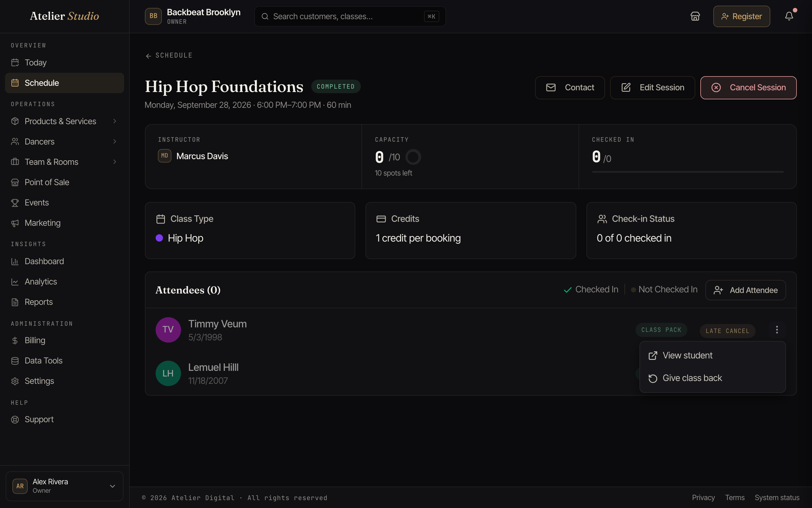Viewport: 812px width, 508px height.
Task: Open Settings in sidebar
Action: (64, 381)
